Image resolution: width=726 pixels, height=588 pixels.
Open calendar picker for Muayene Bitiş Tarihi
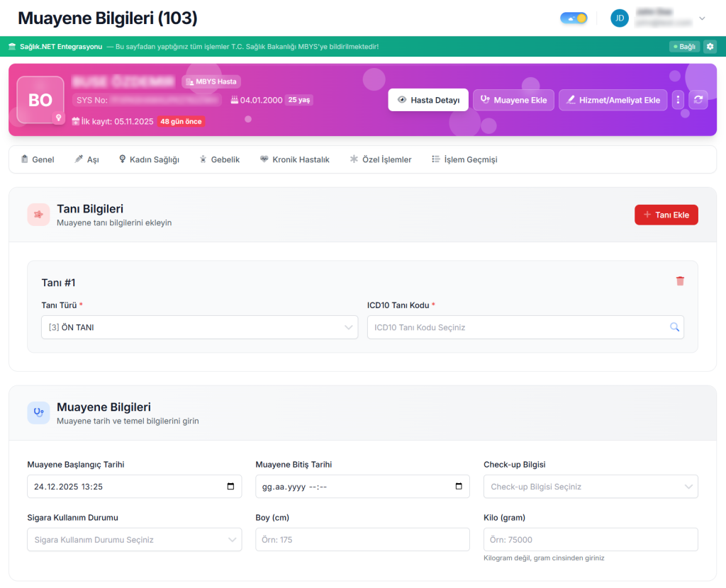click(459, 487)
